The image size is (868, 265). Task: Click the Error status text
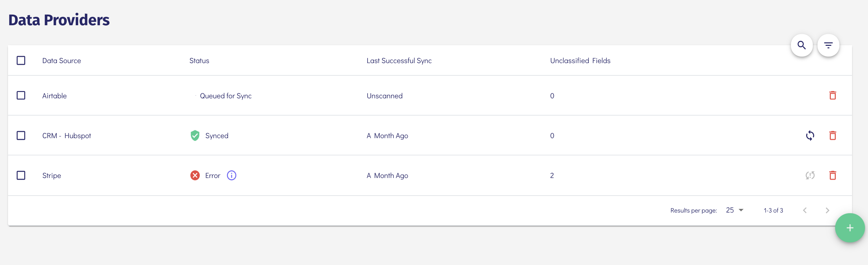[x=213, y=176]
